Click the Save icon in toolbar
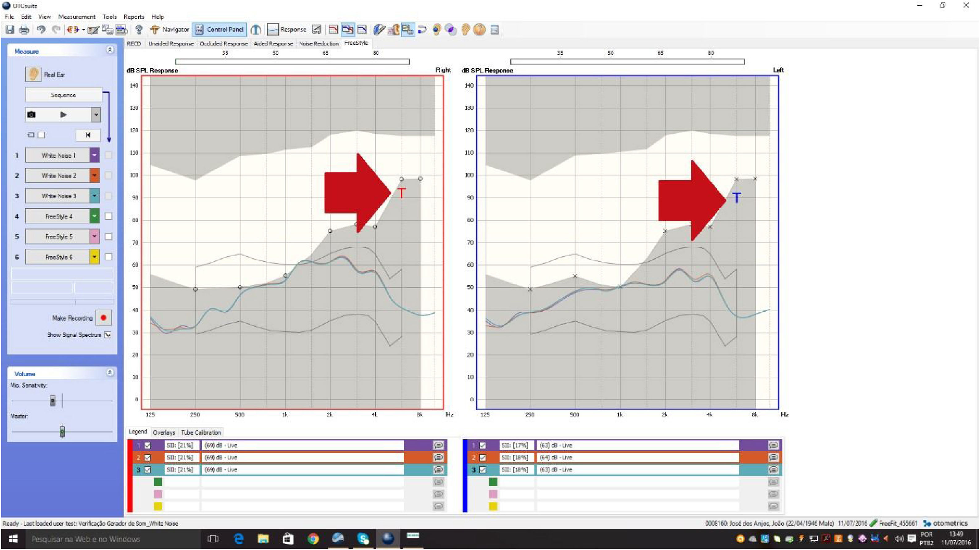 pos(10,30)
